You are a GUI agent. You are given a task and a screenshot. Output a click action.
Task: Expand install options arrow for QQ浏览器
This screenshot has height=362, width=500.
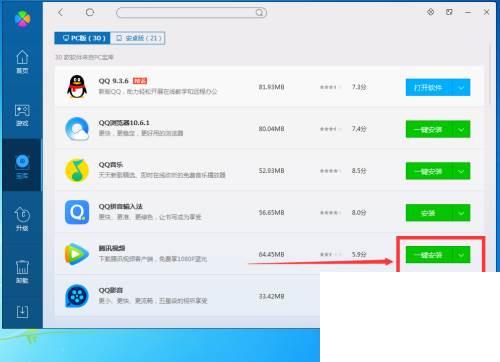pos(461,129)
